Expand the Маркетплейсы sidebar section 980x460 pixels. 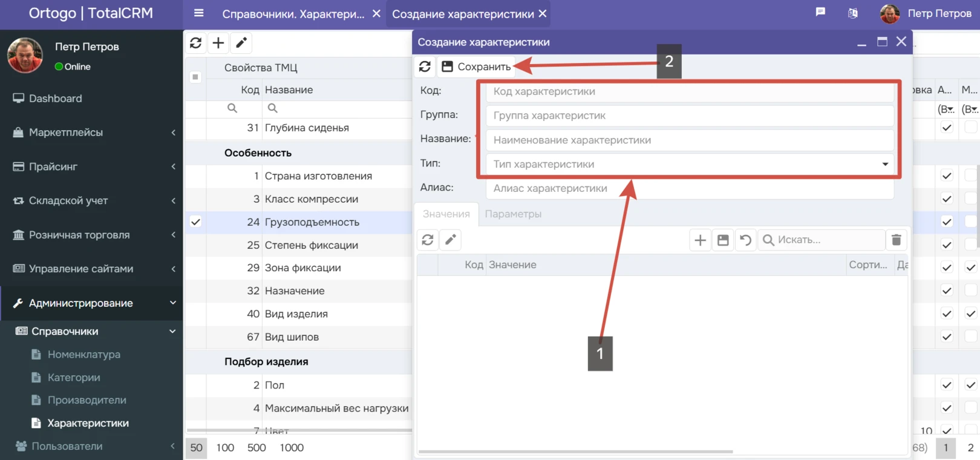click(91, 132)
